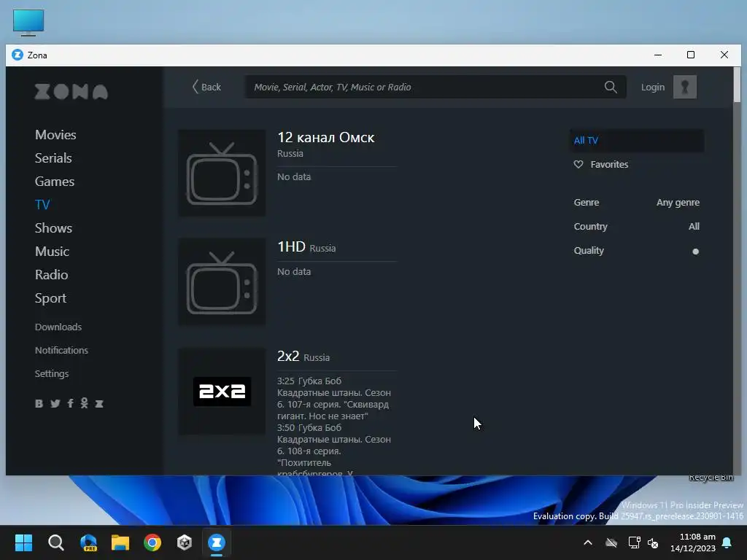Open the Games section
This screenshot has width=747, height=560.
[54, 182]
